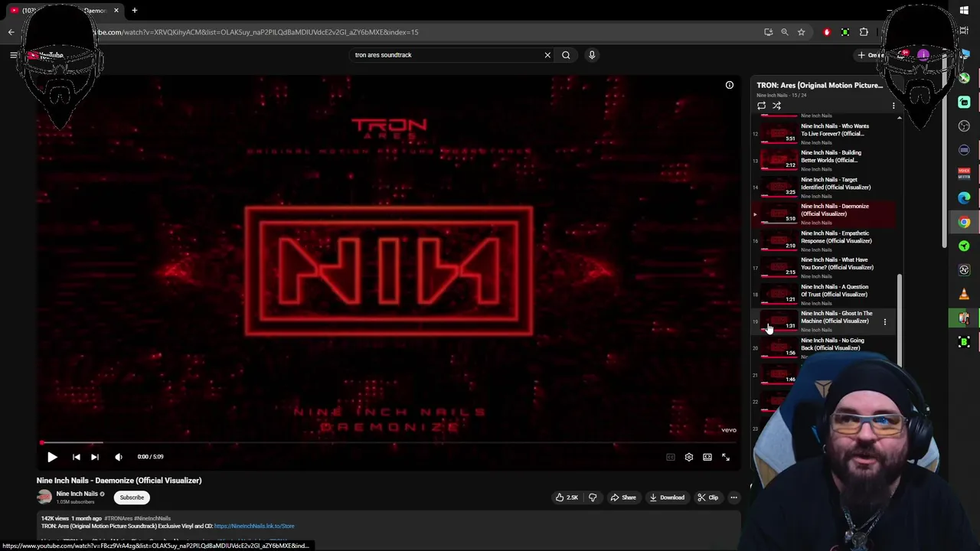Like the Daemonize video
980x551 pixels.
click(567, 497)
